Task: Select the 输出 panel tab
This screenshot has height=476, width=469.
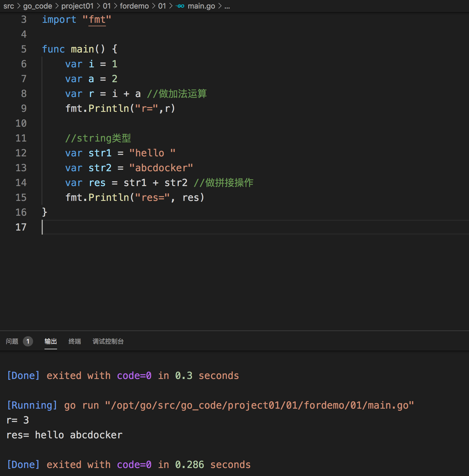Action: (x=50, y=341)
